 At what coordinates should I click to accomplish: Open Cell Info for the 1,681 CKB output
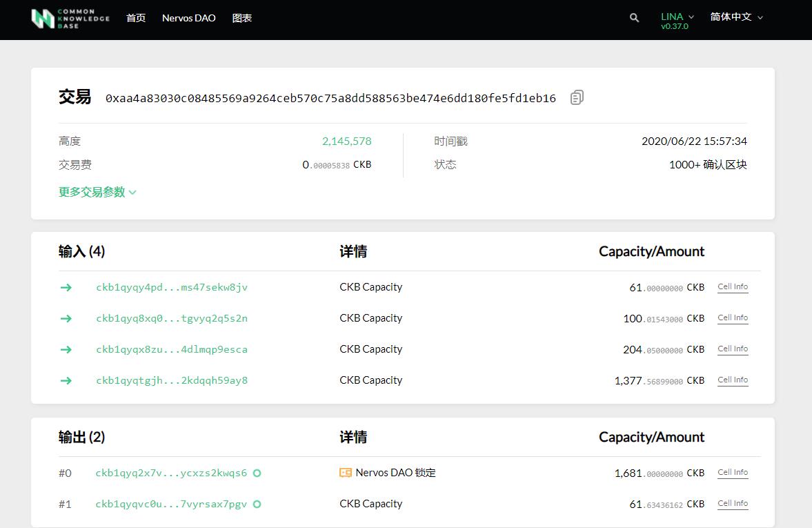pyautogui.click(x=733, y=473)
